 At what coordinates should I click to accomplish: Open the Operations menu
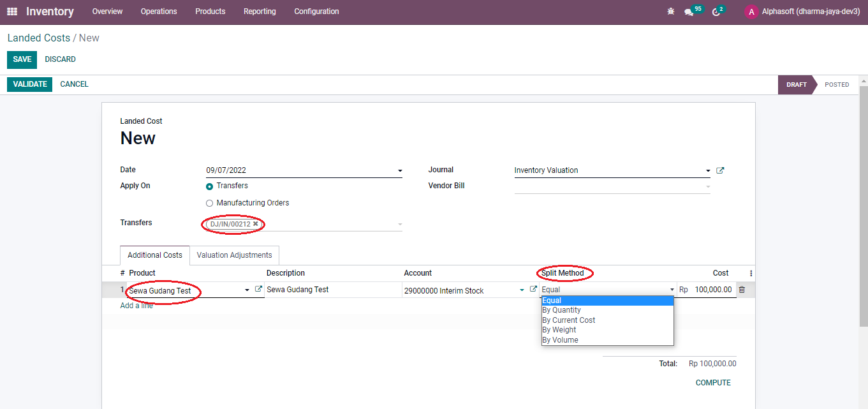coord(159,11)
